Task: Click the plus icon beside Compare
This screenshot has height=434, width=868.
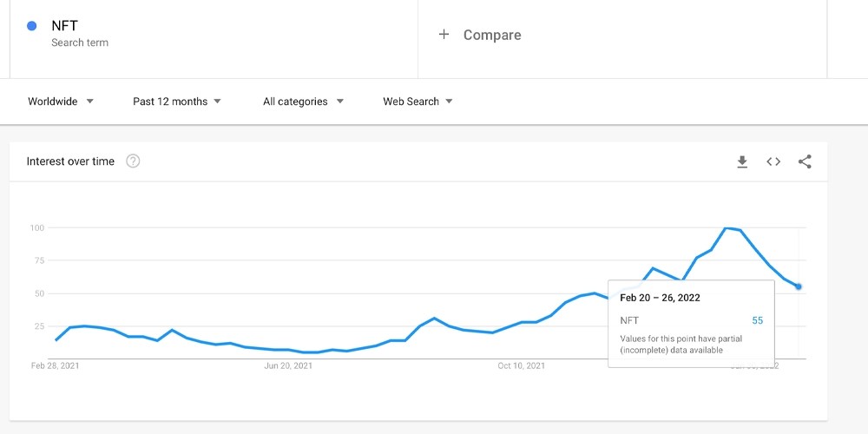Action: [444, 35]
